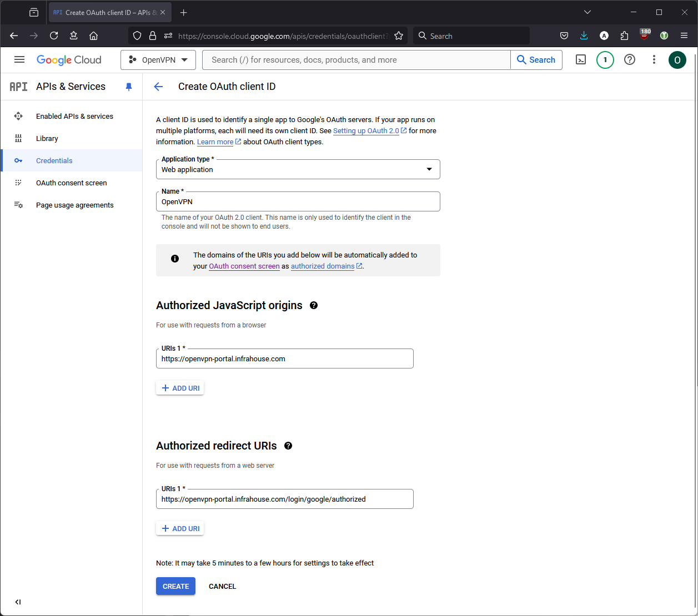Image resolution: width=698 pixels, height=616 pixels.
Task: List all tabs dropdown arrow
Action: tap(587, 12)
